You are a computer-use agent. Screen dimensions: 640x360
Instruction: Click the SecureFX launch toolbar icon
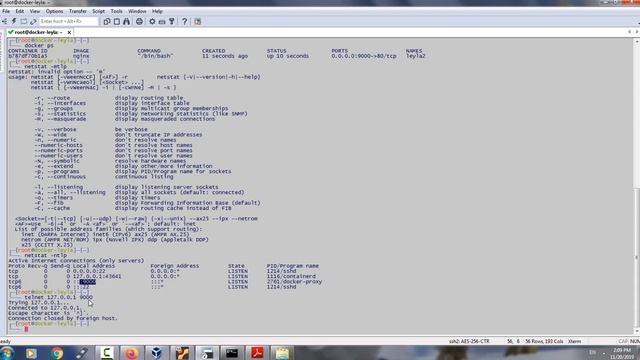point(198,21)
